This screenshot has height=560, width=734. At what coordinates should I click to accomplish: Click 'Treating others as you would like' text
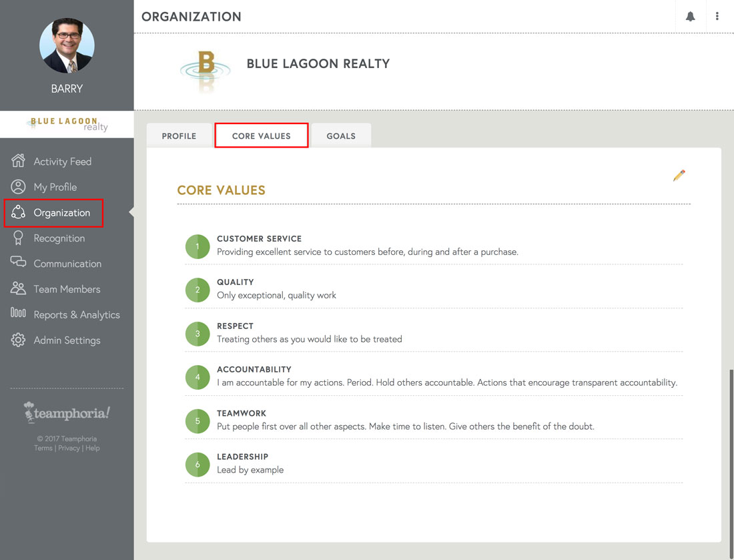[310, 339]
